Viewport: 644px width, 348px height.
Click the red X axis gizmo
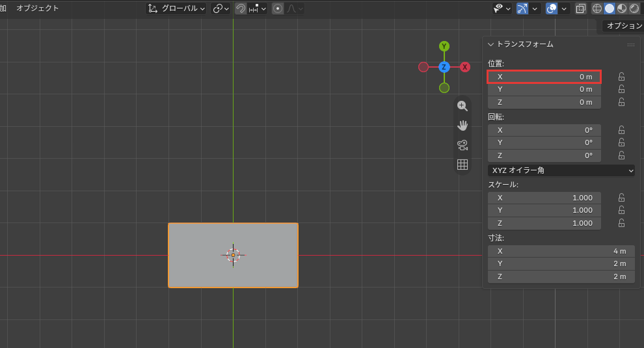click(465, 67)
